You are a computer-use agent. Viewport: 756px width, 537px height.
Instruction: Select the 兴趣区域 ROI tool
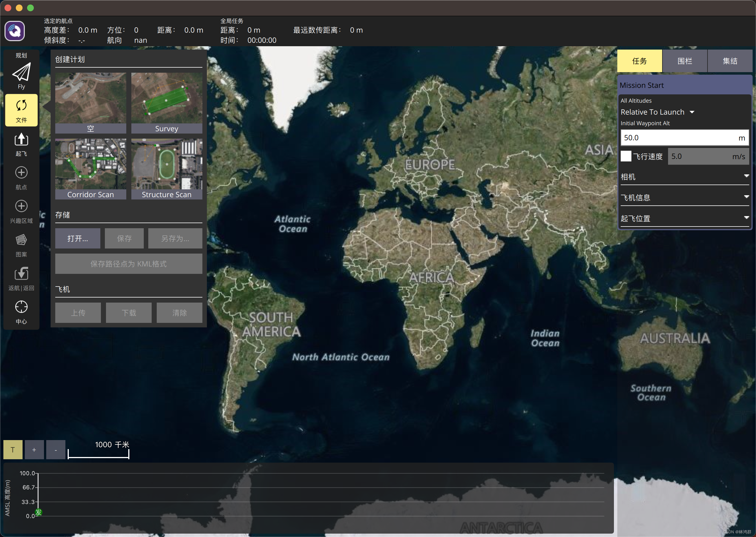click(21, 212)
